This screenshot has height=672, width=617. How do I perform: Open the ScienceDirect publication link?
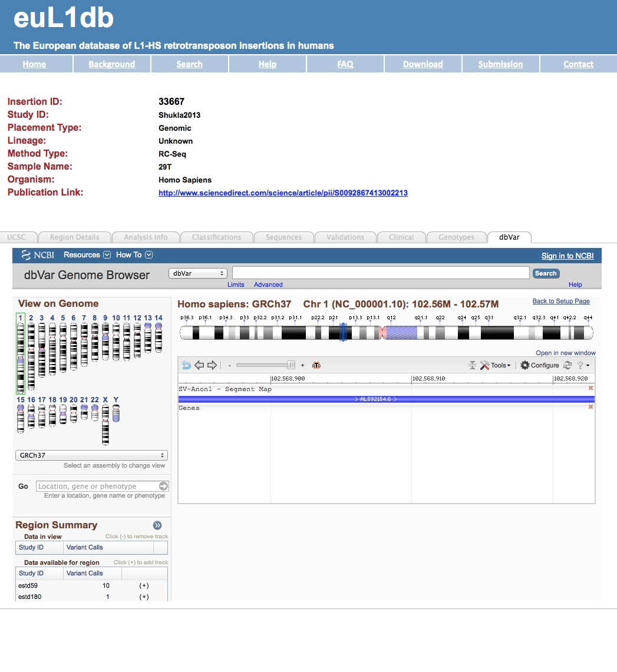point(283,193)
